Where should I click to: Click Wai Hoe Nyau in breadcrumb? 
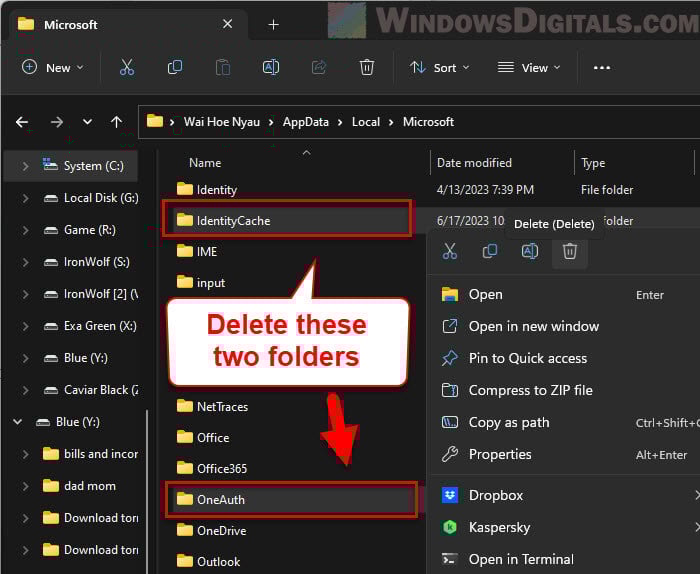pyautogui.click(x=222, y=122)
